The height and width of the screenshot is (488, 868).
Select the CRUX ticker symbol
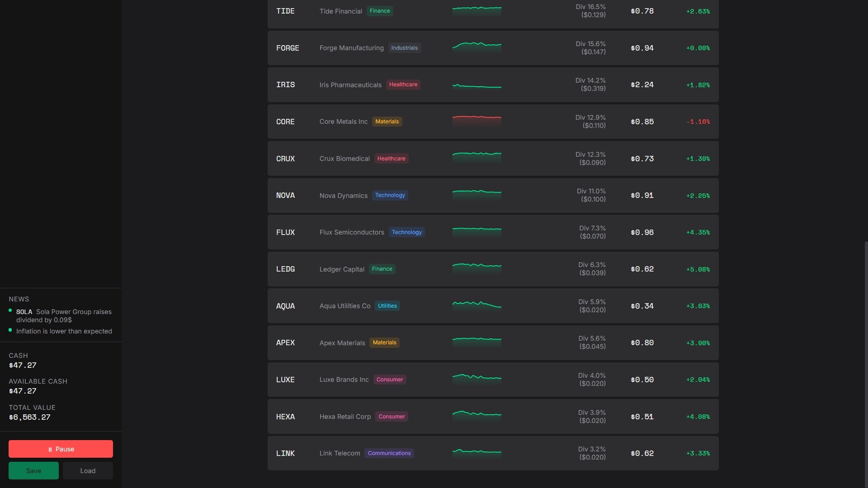(285, 159)
